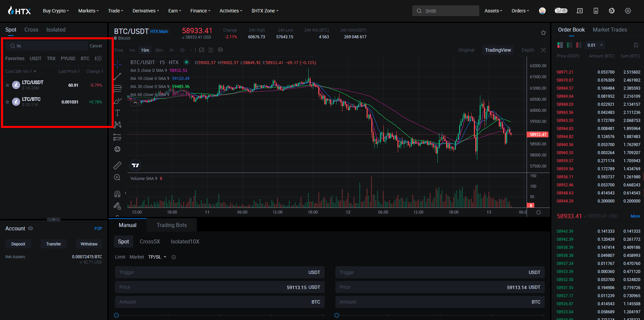Expand the Orders dropdown
The image size is (644, 320).
[x=520, y=11]
